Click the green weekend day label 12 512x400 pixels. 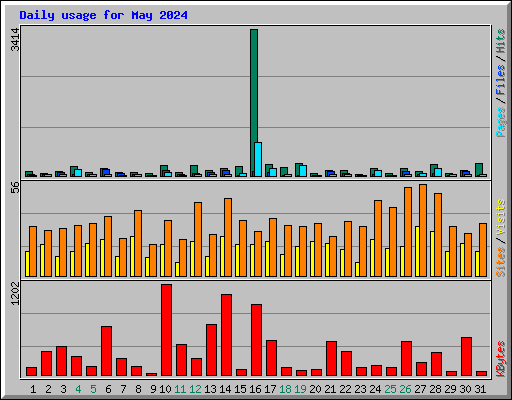pyautogui.click(x=195, y=389)
